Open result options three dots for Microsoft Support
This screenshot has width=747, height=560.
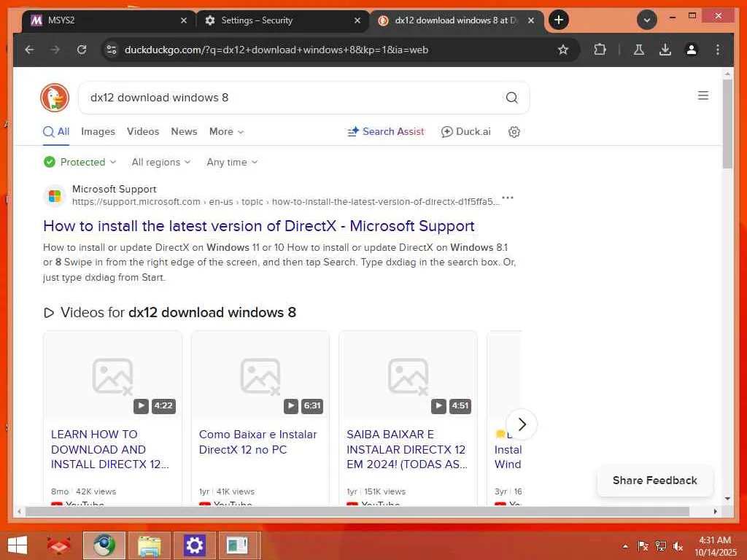coord(508,197)
